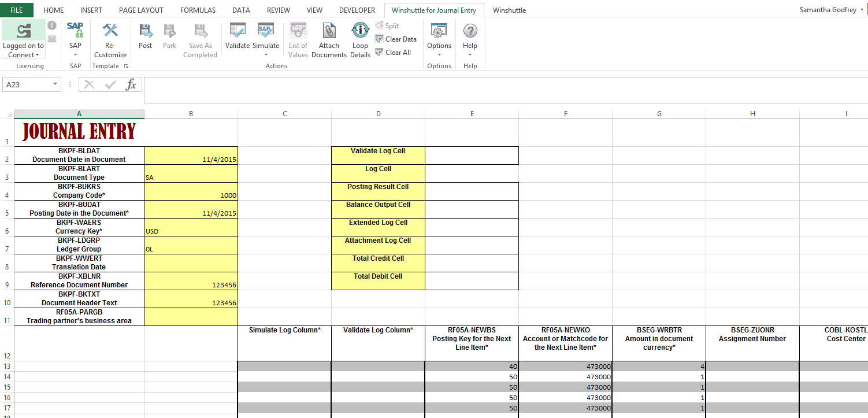This screenshot has width=868, height=418.
Task: Expand the SAP button dropdown arrow
Action: 75,55
